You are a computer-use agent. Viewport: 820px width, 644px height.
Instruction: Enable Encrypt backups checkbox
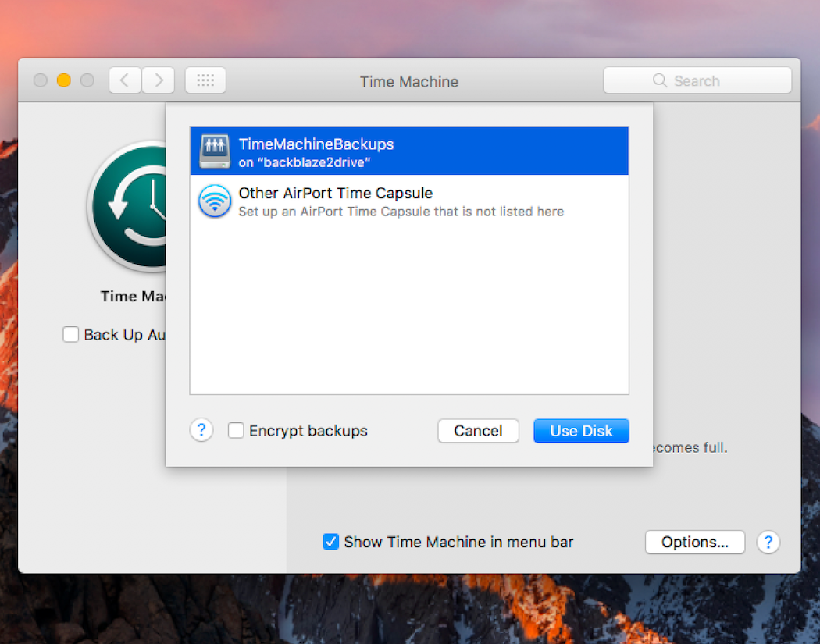pos(236,430)
